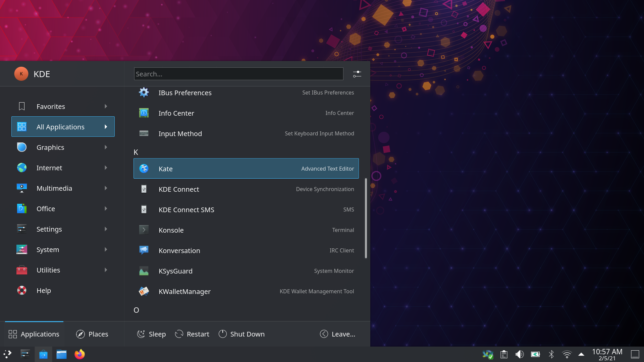Open Discover software center in taskbar
Screen dimensions: 644x362
tap(43, 354)
